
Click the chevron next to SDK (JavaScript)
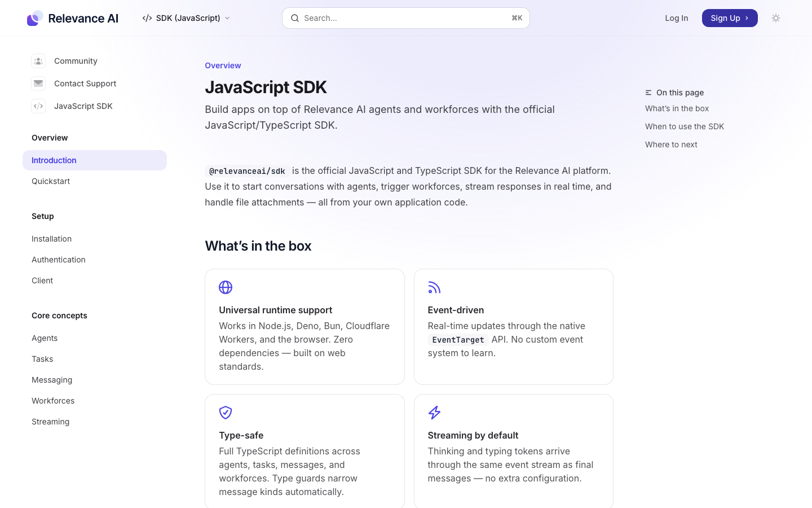tap(227, 18)
